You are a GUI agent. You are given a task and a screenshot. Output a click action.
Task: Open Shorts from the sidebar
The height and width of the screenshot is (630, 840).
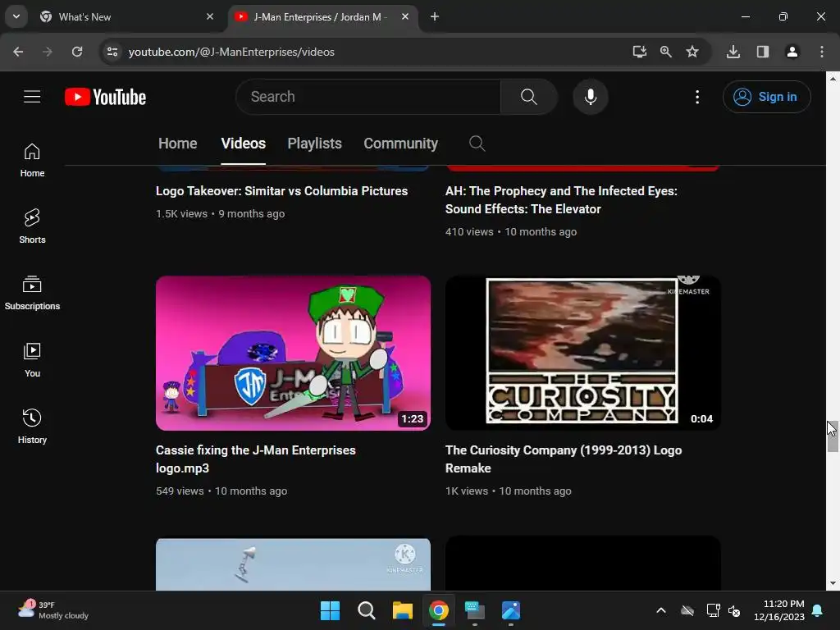[32, 226]
